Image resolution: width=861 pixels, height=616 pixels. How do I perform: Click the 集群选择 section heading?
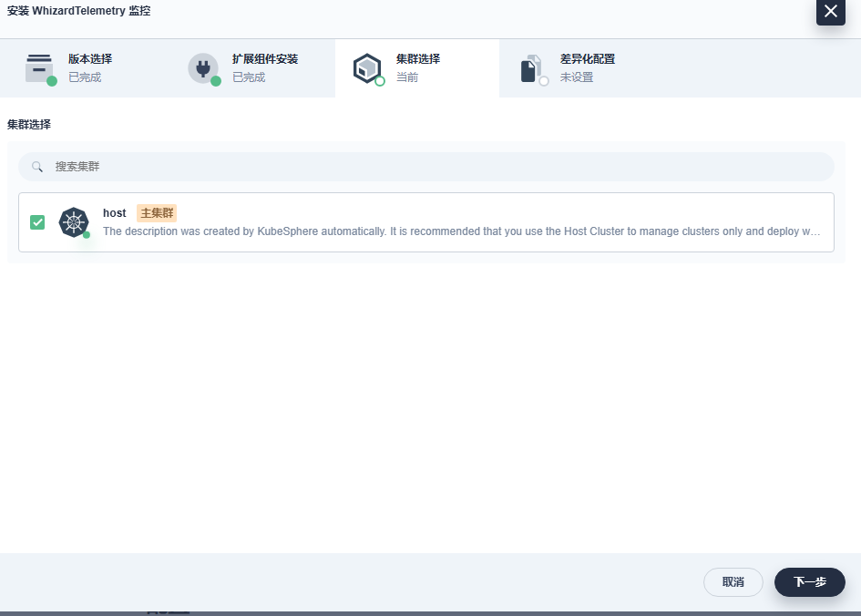pos(29,125)
